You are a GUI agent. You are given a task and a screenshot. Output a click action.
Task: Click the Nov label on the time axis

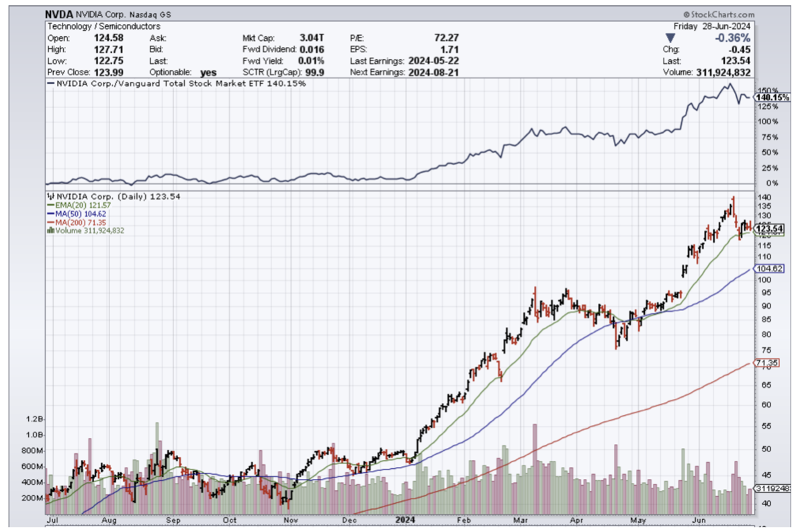tap(292, 520)
